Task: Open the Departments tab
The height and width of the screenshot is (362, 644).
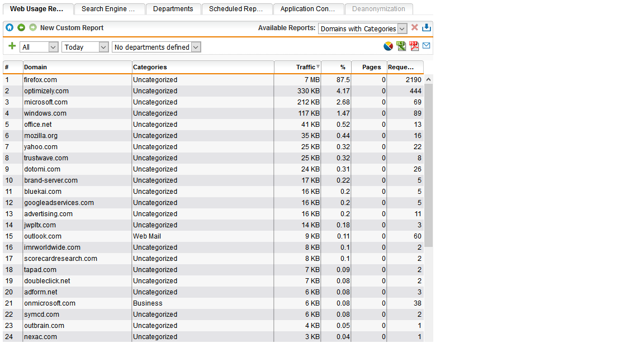Action: click(173, 9)
